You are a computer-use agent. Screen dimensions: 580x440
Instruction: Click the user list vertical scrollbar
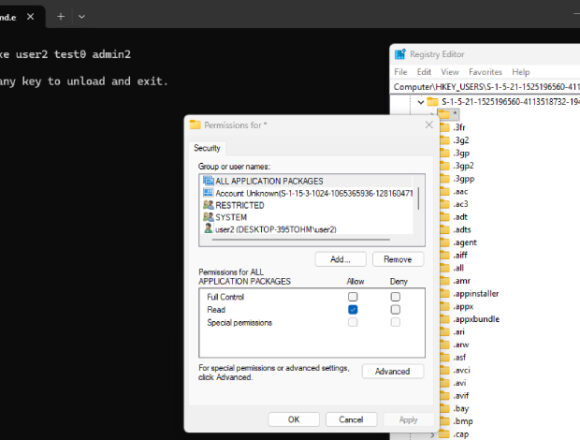[418, 199]
